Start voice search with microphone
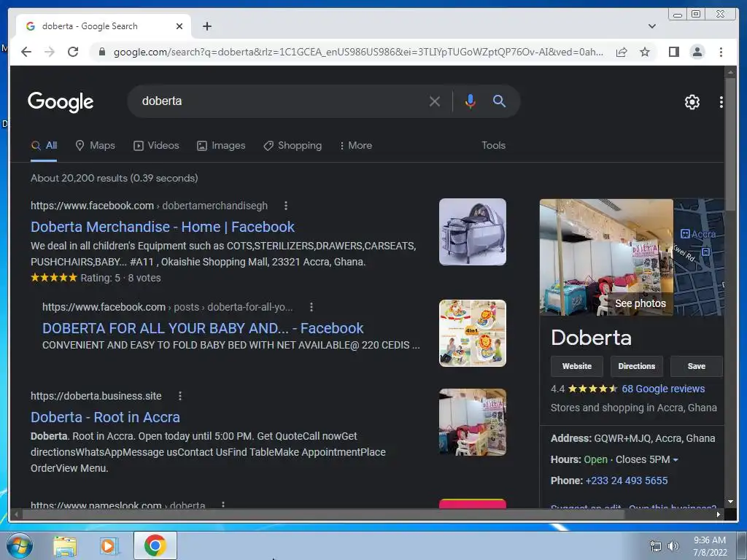The width and height of the screenshot is (747, 560). (x=471, y=101)
